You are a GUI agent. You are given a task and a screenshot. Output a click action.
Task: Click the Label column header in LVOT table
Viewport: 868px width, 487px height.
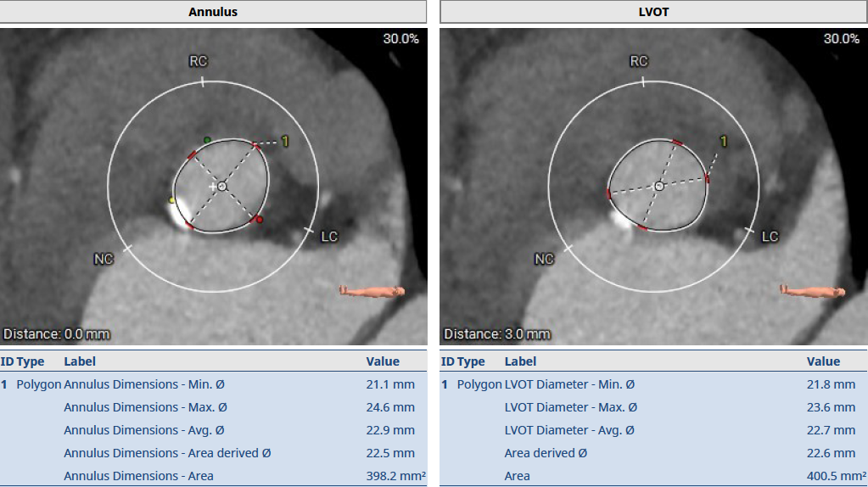(x=521, y=361)
